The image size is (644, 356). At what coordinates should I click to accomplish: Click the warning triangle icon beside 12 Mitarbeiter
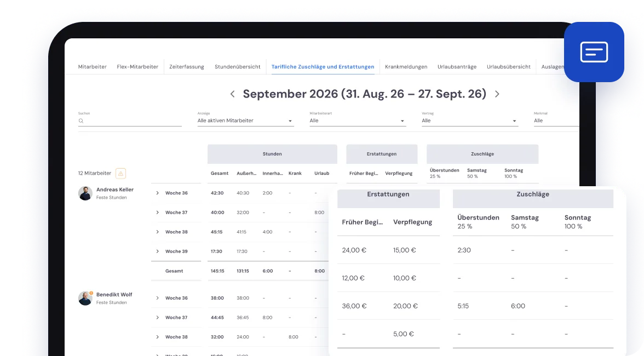pos(120,174)
